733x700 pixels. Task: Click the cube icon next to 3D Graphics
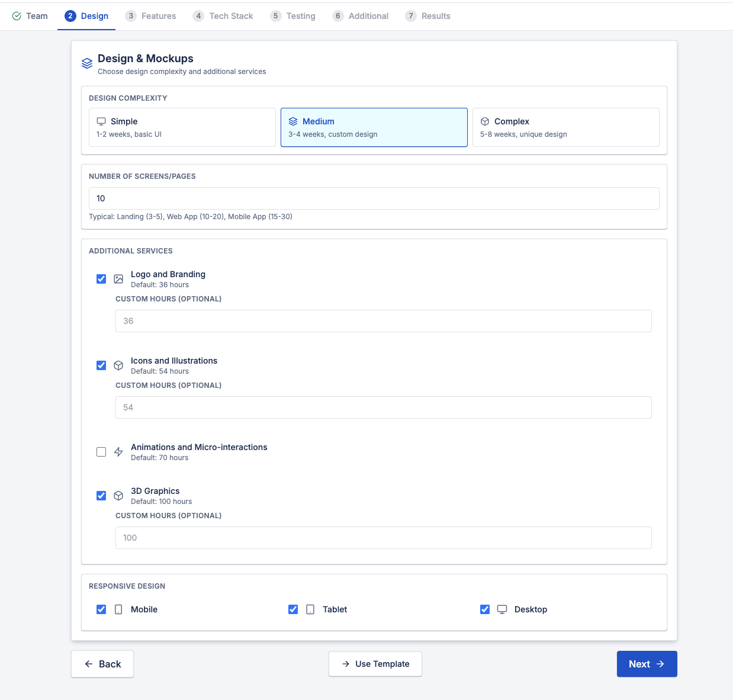click(118, 496)
